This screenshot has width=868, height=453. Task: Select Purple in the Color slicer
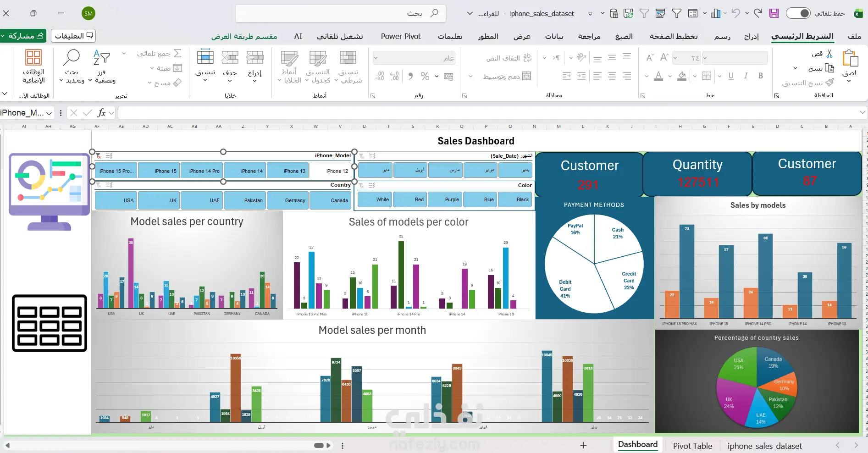(x=445, y=199)
